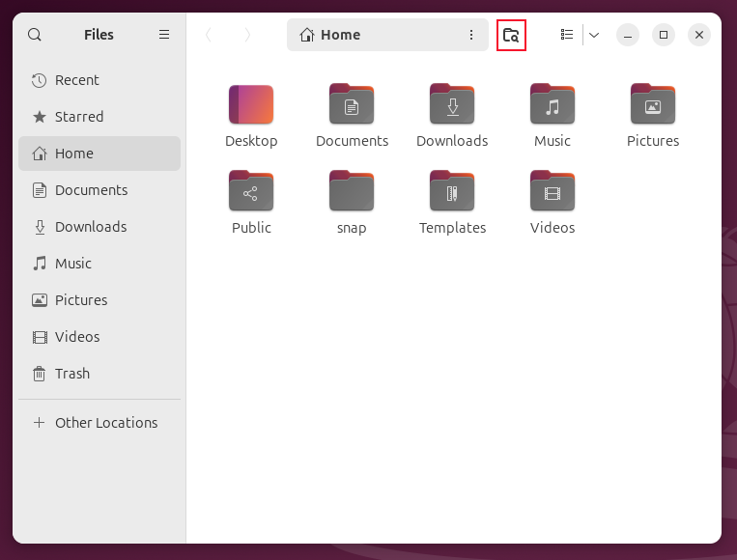
Task: Select Home in the sidebar
Action: [99, 154]
